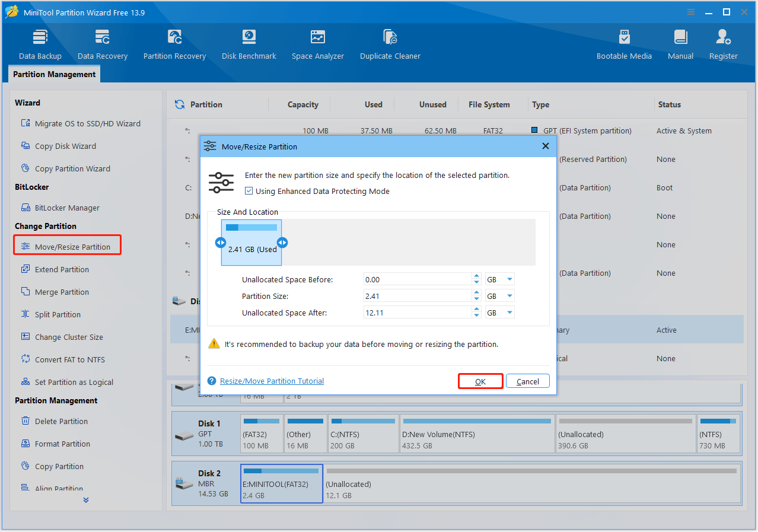The image size is (758, 532).
Task: Click "Active & System" status cell
Action: click(684, 130)
